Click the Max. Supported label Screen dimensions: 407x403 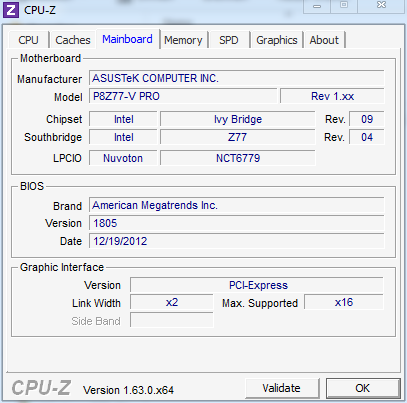tap(260, 303)
